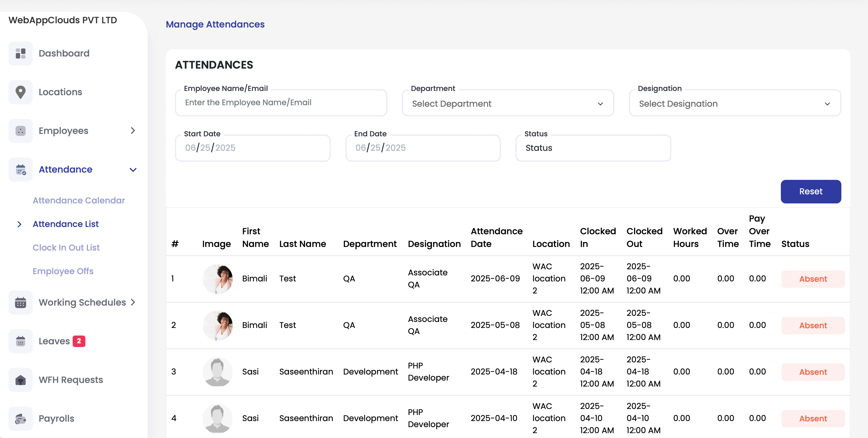This screenshot has height=438, width=868.
Task: Click the Payrolls icon in the sidebar
Action: [21, 418]
